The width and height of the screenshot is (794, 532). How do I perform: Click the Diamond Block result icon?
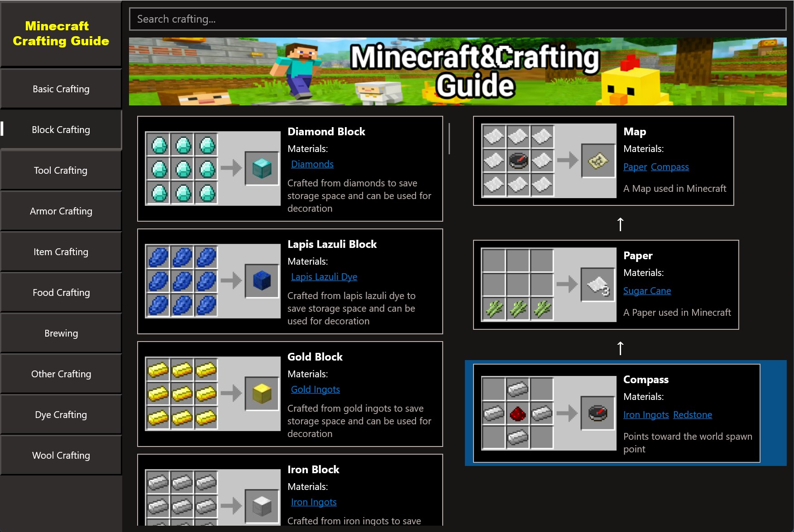[262, 168]
